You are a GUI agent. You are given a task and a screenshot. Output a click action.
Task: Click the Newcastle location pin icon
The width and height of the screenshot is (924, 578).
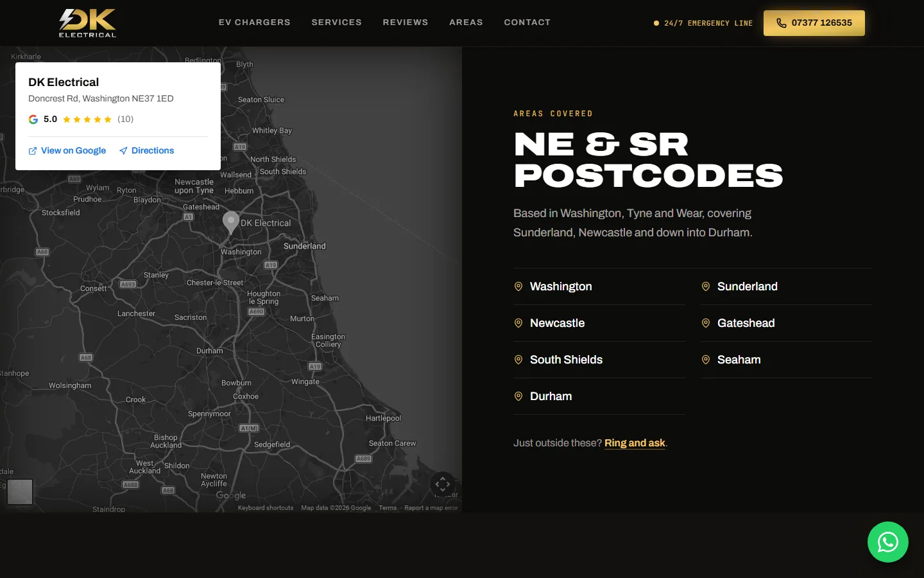pyautogui.click(x=518, y=323)
